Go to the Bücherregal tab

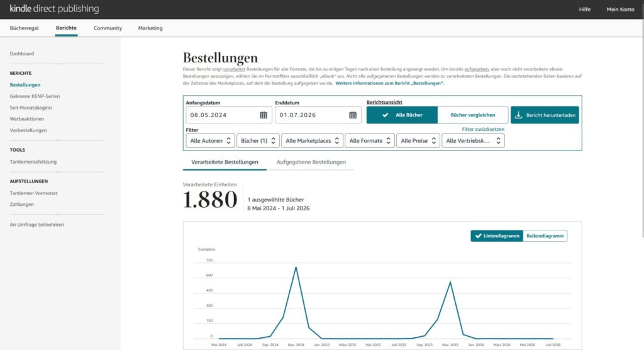[25, 28]
